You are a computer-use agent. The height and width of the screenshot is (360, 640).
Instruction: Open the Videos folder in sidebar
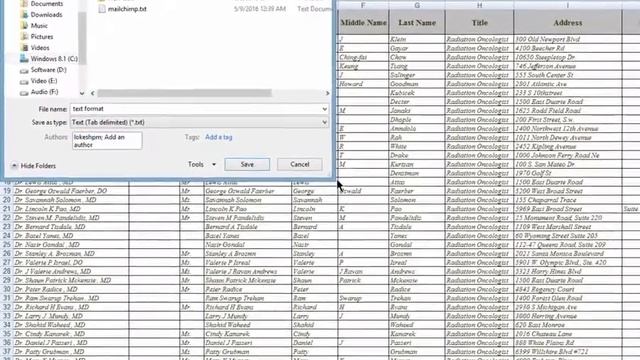coord(40,48)
